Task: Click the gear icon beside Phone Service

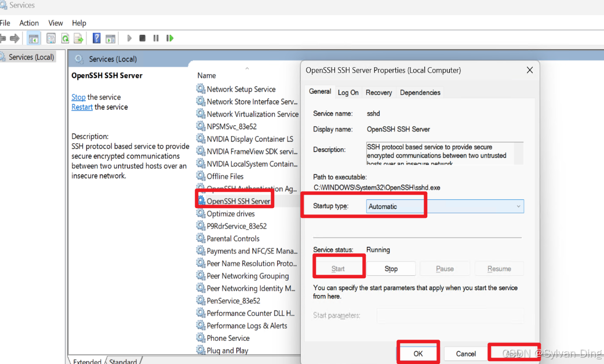Action: coord(201,337)
